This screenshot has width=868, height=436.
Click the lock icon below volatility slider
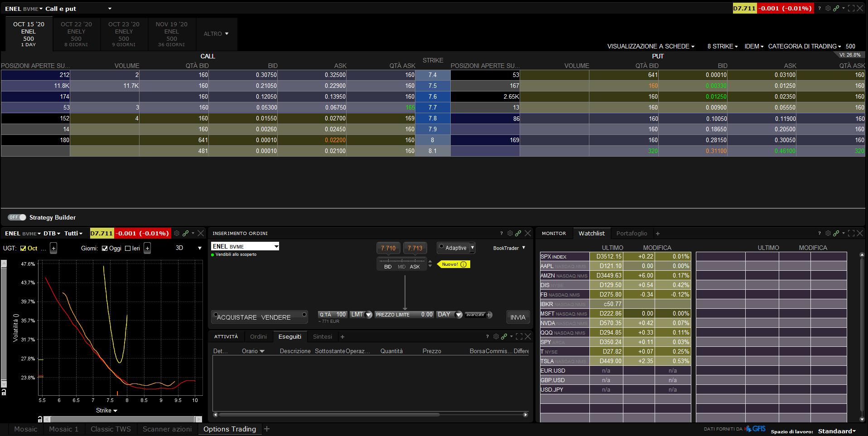coord(4,392)
